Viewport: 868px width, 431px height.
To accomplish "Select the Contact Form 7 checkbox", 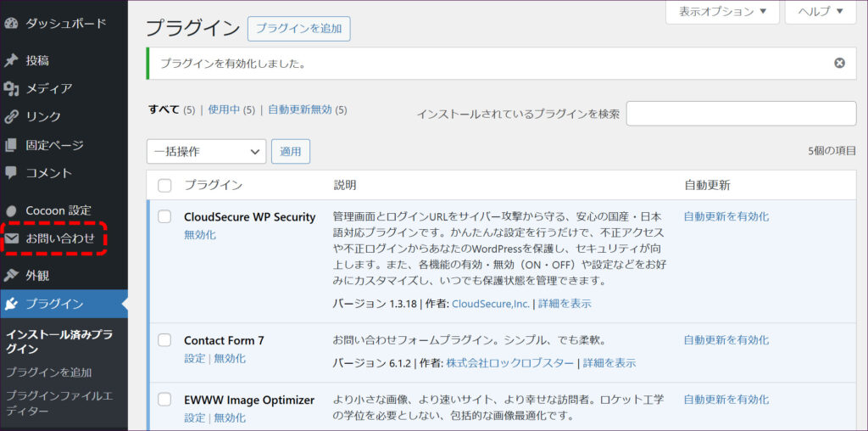I will pyautogui.click(x=164, y=340).
